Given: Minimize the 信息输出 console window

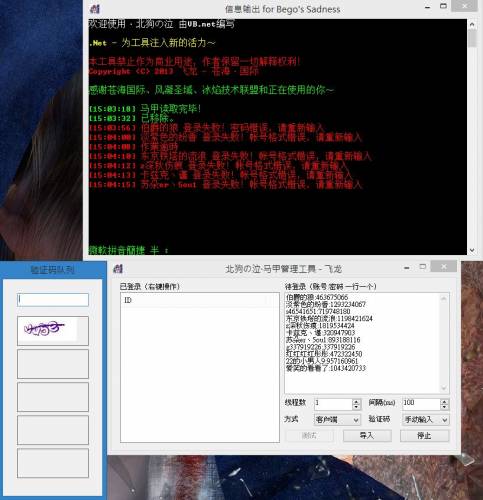Looking at the screenshot, I should (x=428, y=7).
